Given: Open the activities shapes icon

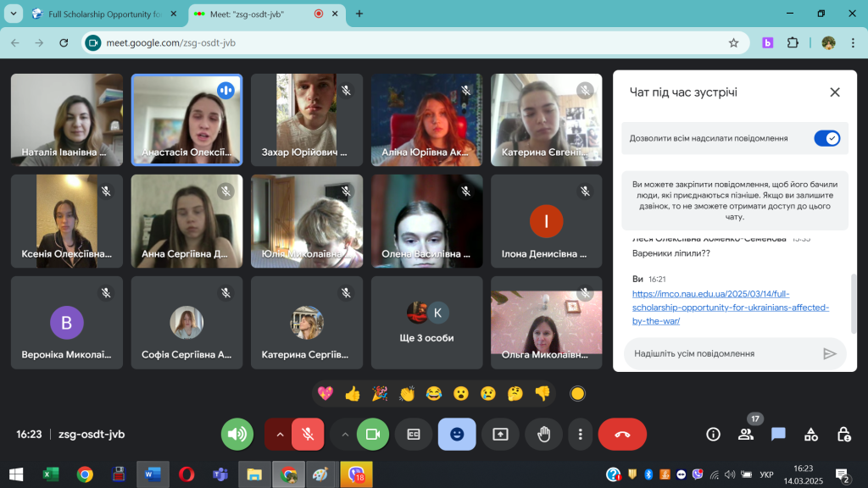Looking at the screenshot, I should 811,435.
